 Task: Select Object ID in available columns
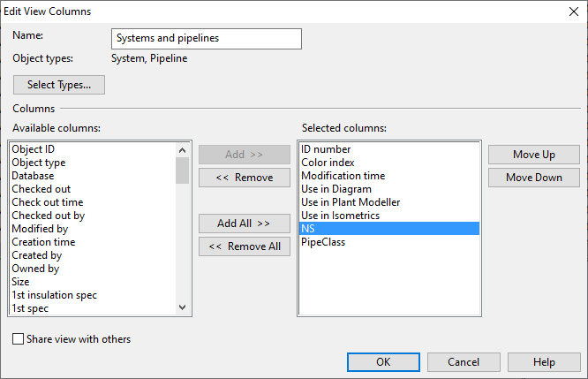point(33,149)
